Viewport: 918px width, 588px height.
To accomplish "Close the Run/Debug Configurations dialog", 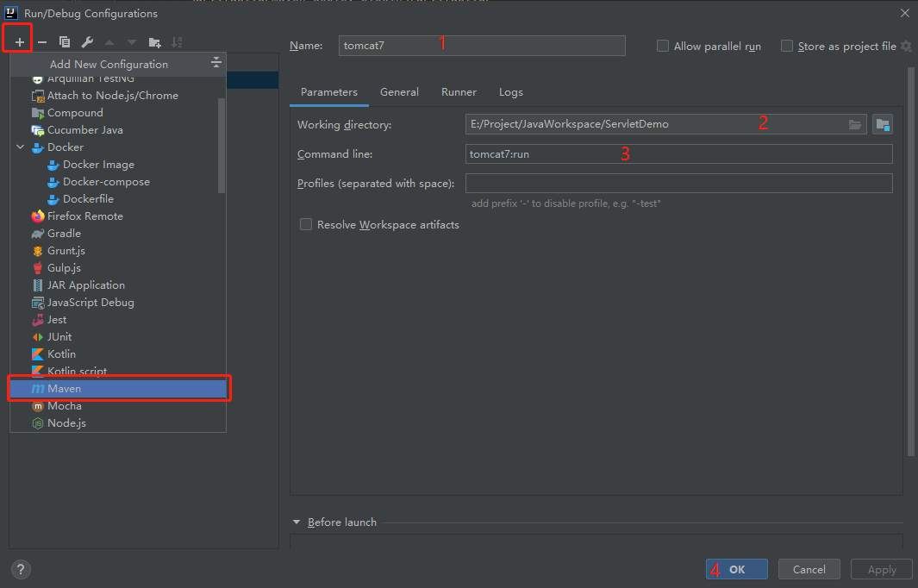I will pyautogui.click(x=904, y=13).
